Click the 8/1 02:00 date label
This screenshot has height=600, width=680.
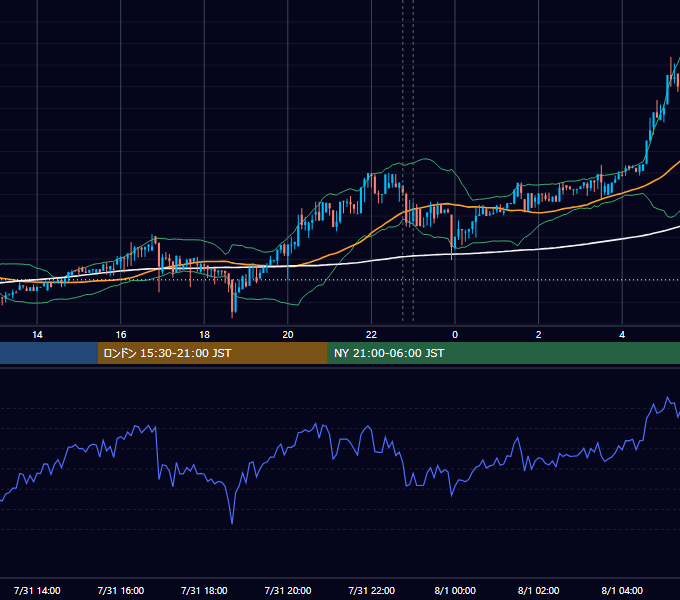539,590
